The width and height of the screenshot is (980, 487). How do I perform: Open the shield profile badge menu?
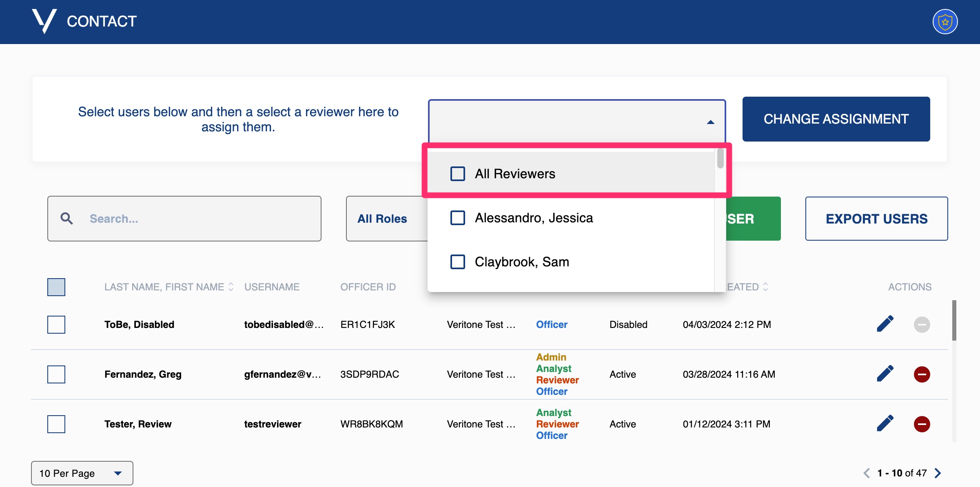point(945,22)
